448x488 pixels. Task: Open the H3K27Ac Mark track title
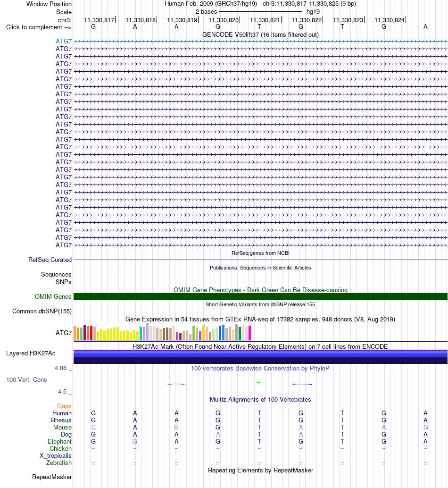click(260, 346)
